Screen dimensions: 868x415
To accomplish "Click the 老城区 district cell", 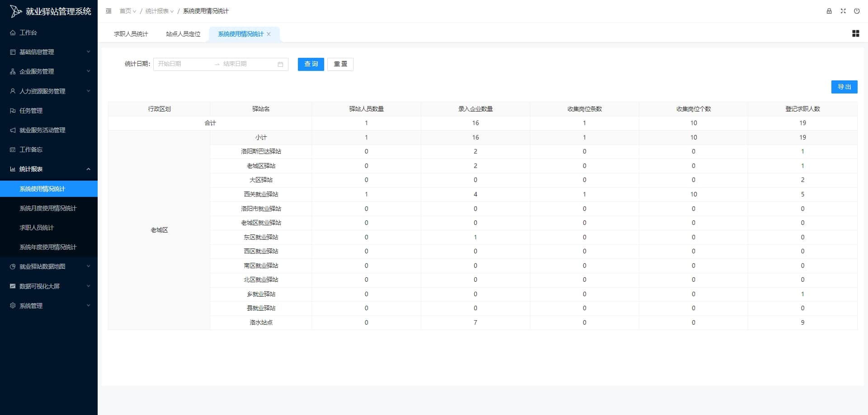I will 159,230.
